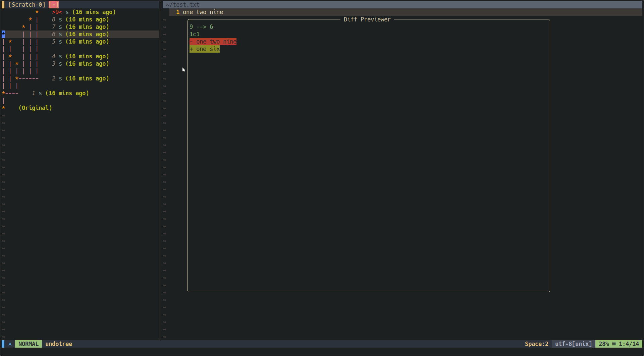The image size is (644, 356).
Task: Select undo state 5 row
Action: click(80, 42)
